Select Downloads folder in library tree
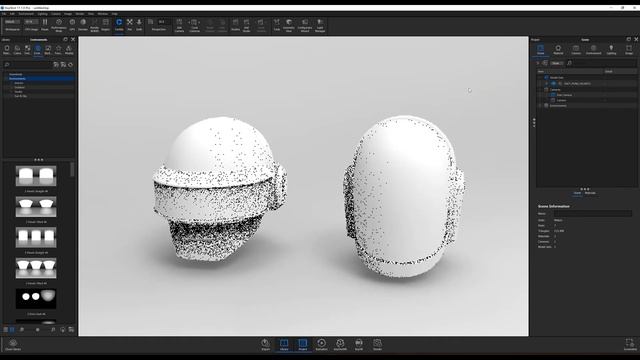640x360 pixels. pyautogui.click(x=16, y=74)
